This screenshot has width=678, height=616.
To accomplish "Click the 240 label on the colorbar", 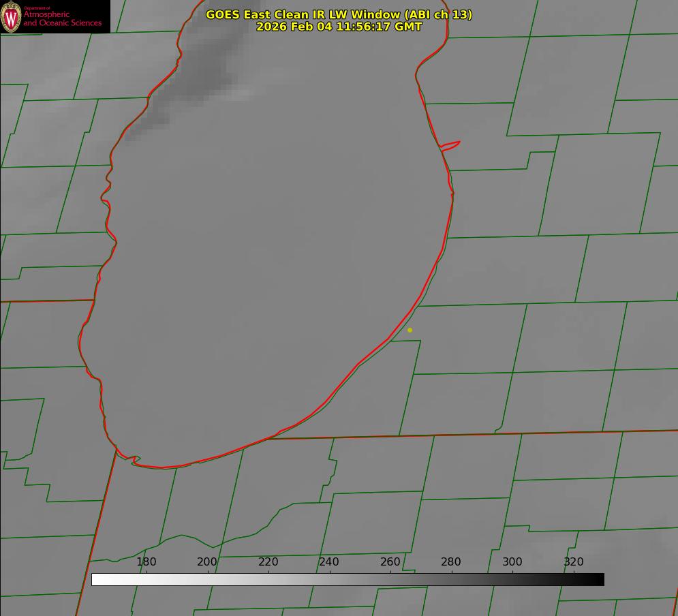I will click(x=329, y=562).
